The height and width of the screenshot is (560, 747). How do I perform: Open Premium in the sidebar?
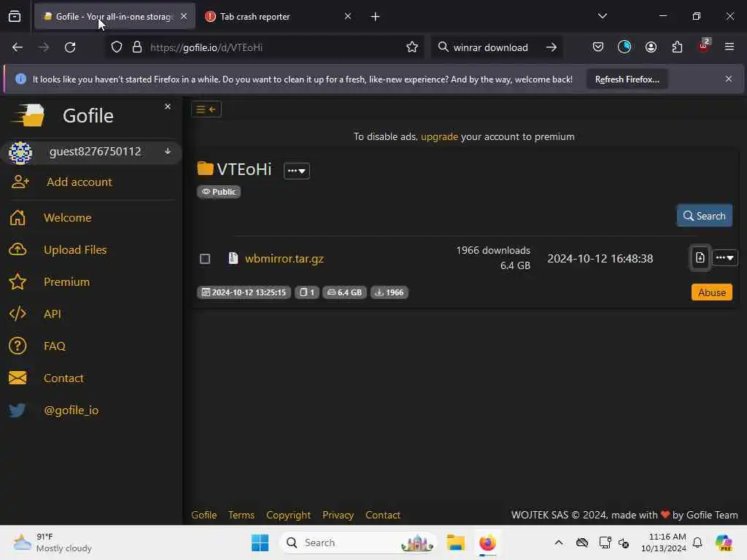coord(66,282)
